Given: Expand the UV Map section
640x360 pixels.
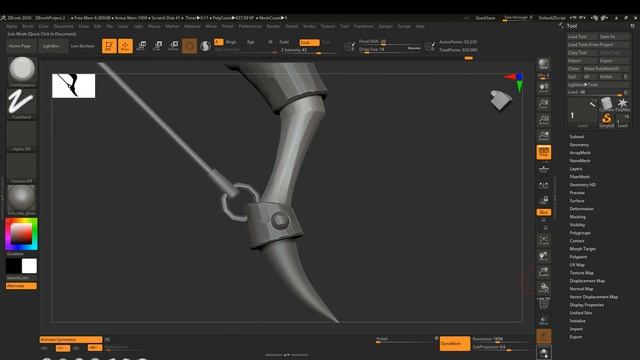Looking at the screenshot, I should [577, 265].
